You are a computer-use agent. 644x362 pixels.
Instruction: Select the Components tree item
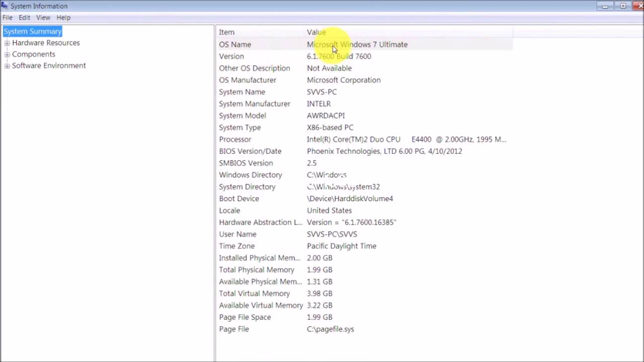[x=34, y=54]
